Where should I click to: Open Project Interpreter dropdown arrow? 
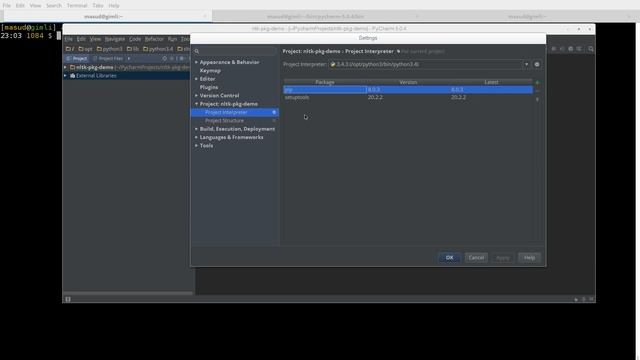(x=526, y=64)
